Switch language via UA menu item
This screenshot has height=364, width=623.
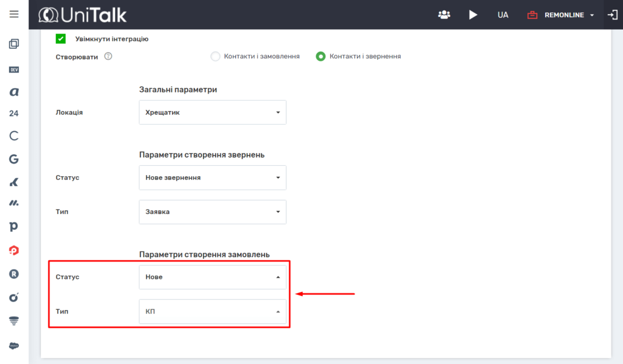pos(503,15)
